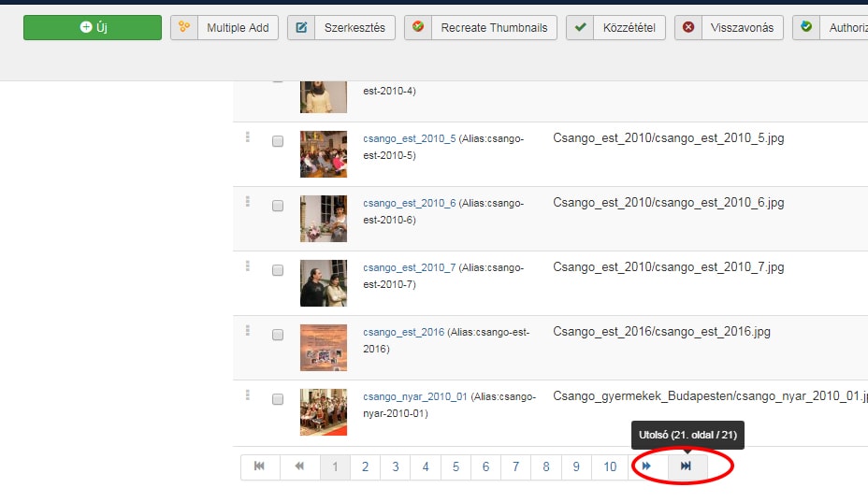Click the Visszavonás red X icon
The image size is (868, 502).
(x=688, y=27)
